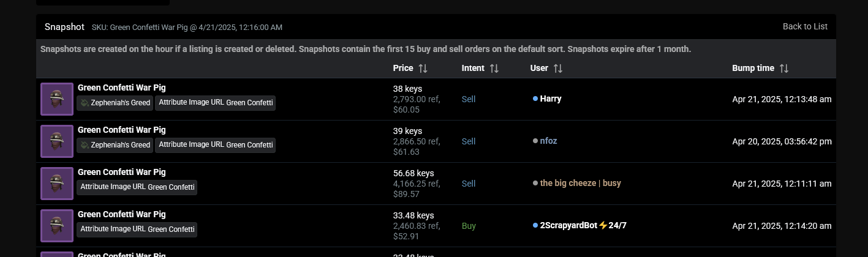Click Attribute Image URL tag in Harry's listing
Viewport: 868px width, 257px height.
click(x=215, y=103)
